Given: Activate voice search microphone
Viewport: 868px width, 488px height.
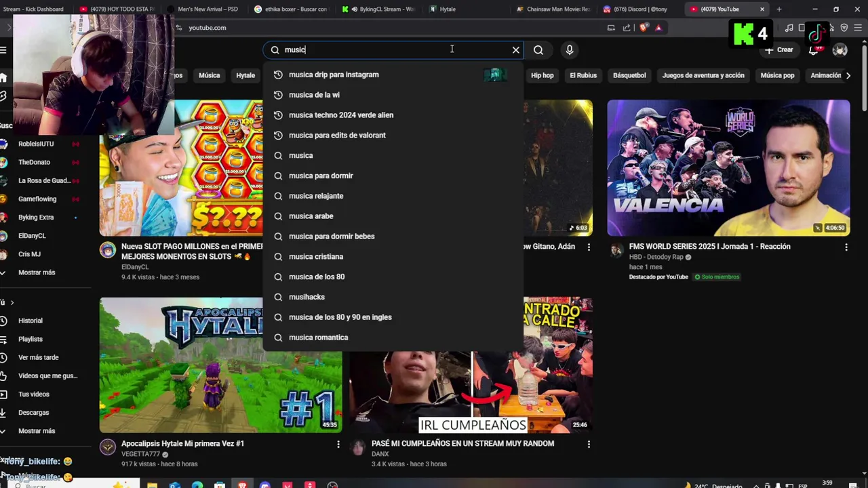Looking at the screenshot, I should click(570, 49).
